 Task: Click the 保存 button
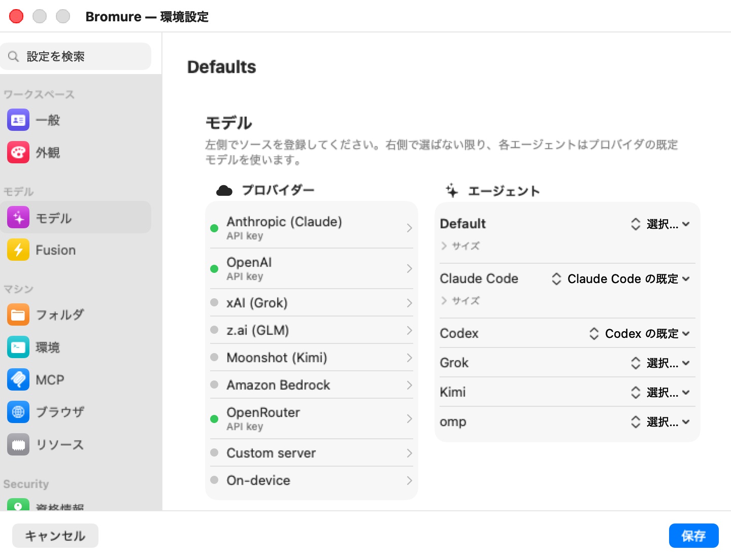693,536
